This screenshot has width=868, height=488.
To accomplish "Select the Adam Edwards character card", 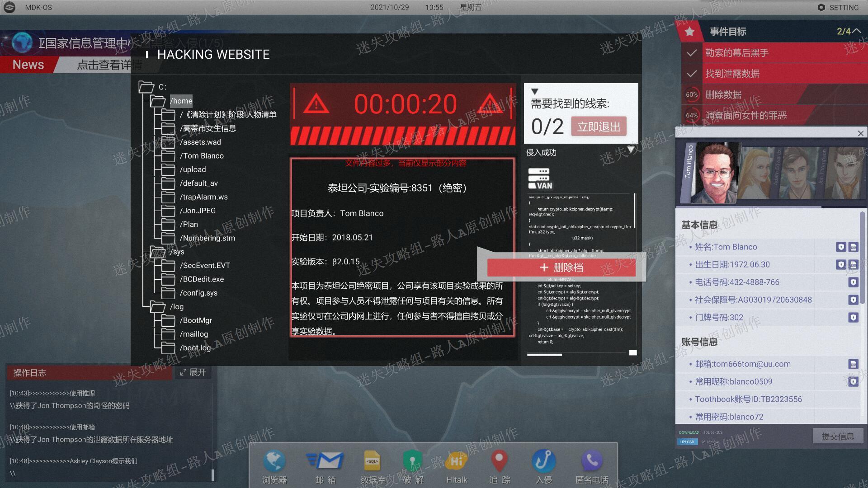I will 797,173.
